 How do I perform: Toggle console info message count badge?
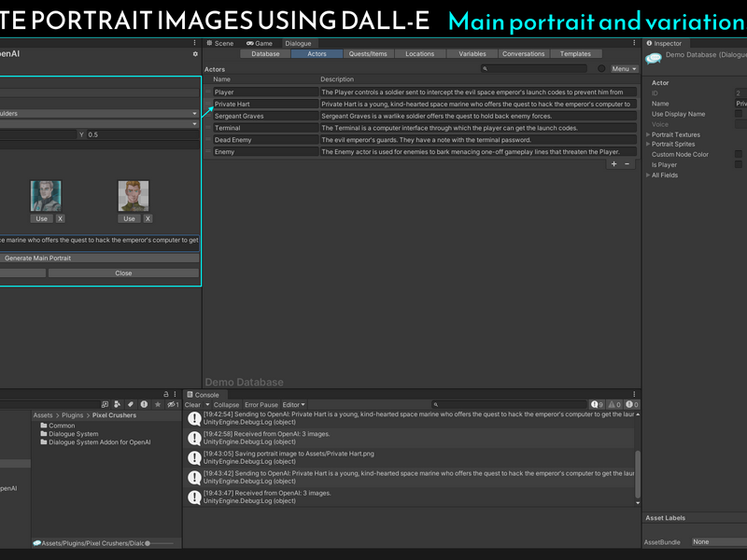[597, 405]
